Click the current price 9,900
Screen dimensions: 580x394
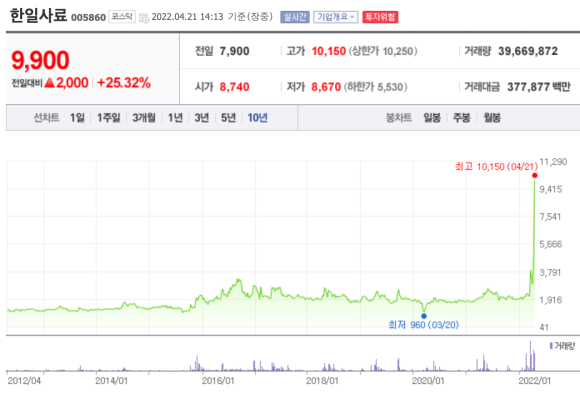point(40,60)
